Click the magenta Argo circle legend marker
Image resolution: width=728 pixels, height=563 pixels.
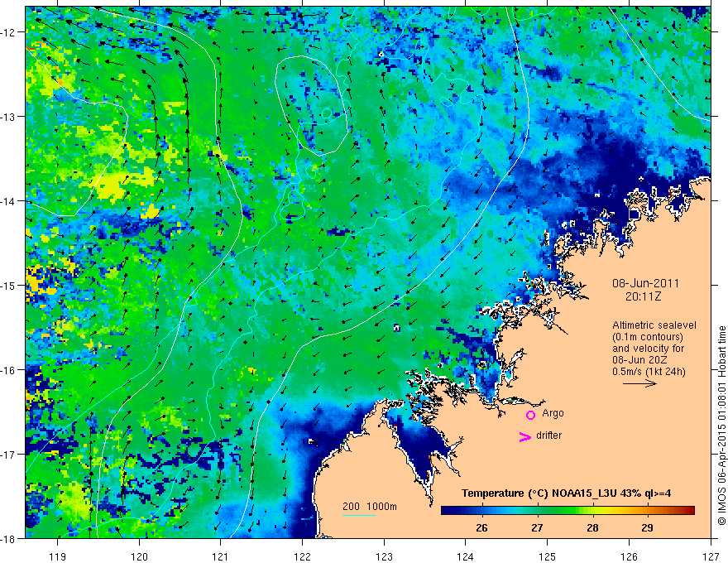(530, 415)
